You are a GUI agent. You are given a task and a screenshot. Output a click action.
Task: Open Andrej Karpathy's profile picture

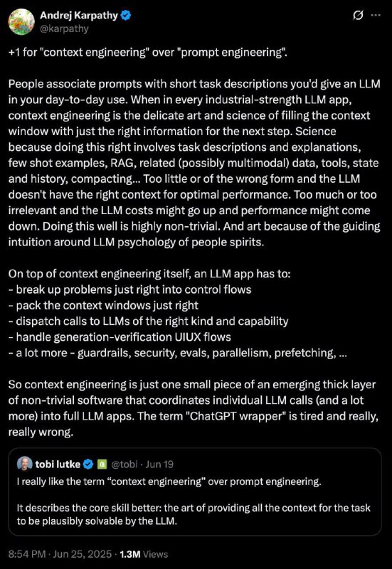21,22
